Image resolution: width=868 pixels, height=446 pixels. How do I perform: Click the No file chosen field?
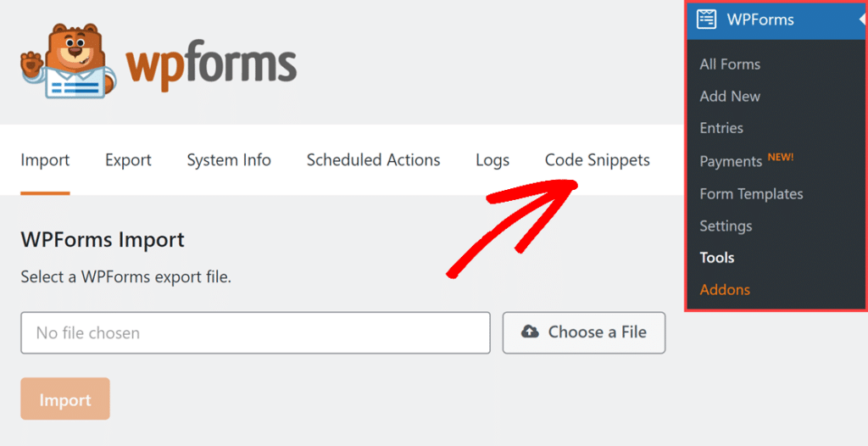[x=255, y=332]
